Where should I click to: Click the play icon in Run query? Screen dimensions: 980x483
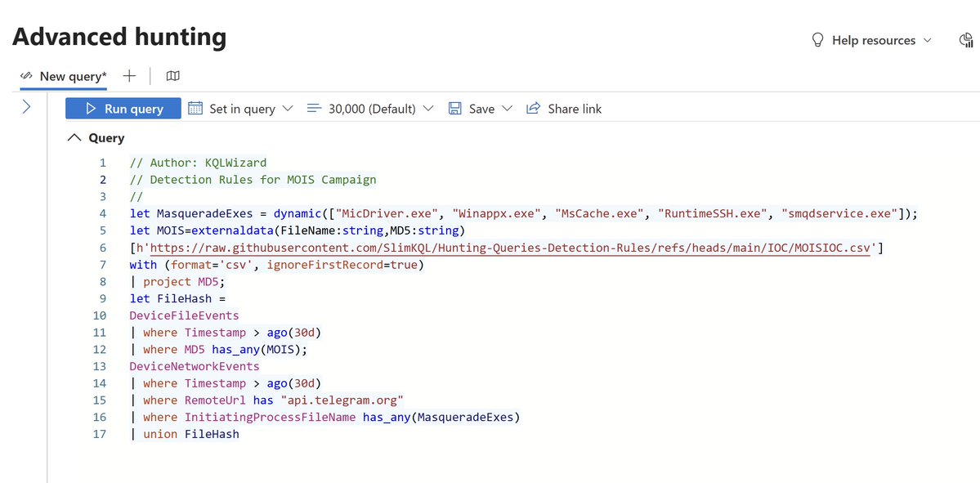(92, 109)
